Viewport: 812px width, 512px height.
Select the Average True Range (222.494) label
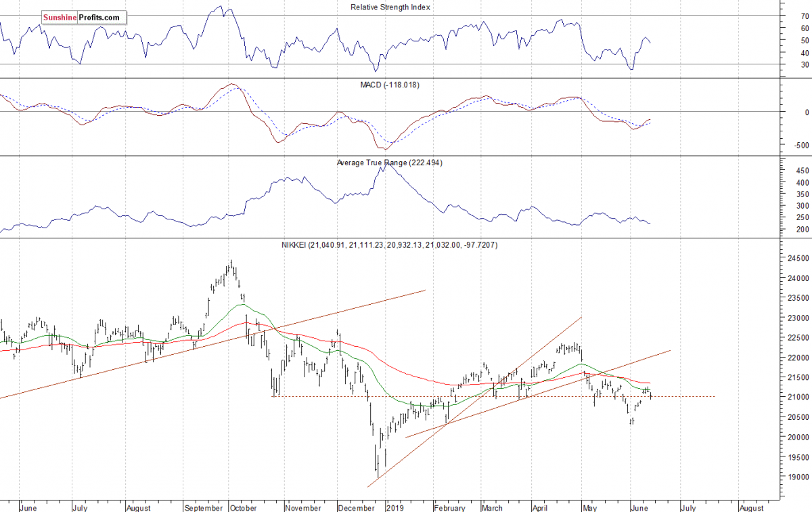[389, 163]
